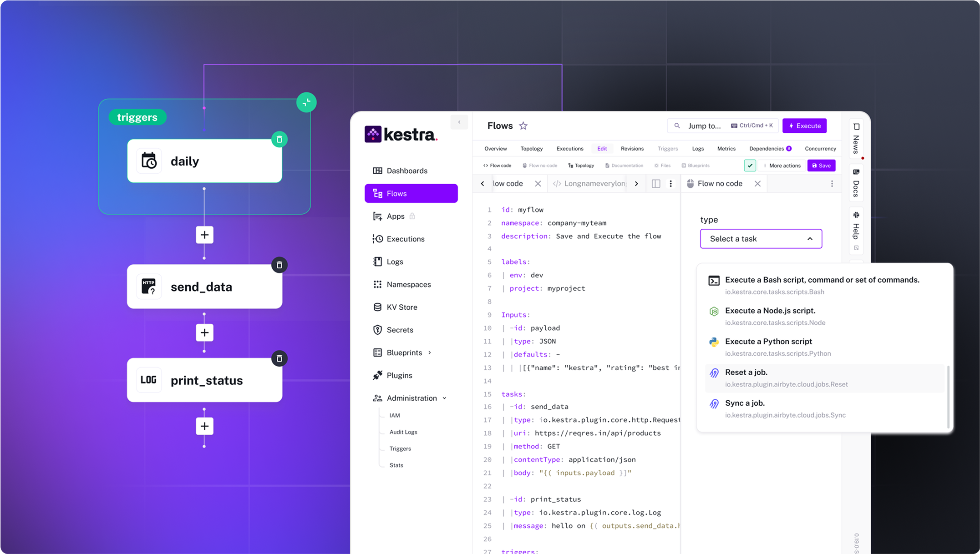Screen dimensions: 980x554
Task: Click the validation checkmark next to More actions
Action: 750,166
